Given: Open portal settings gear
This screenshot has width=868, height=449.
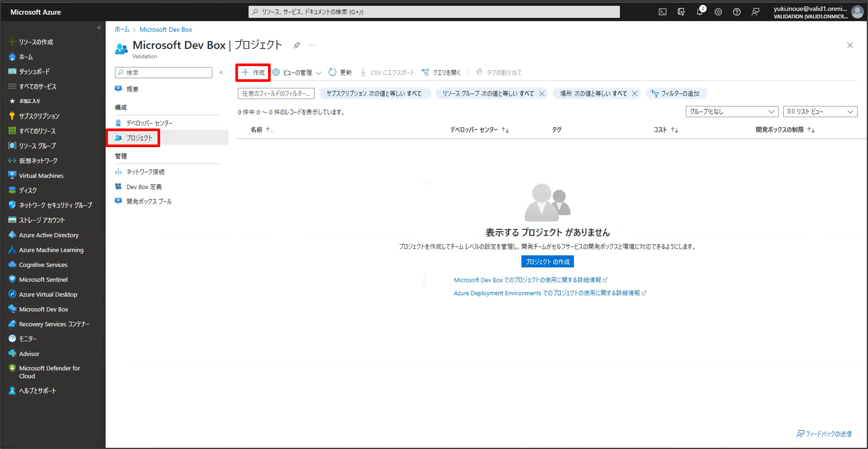Looking at the screenshot, I should coord(718,12).
